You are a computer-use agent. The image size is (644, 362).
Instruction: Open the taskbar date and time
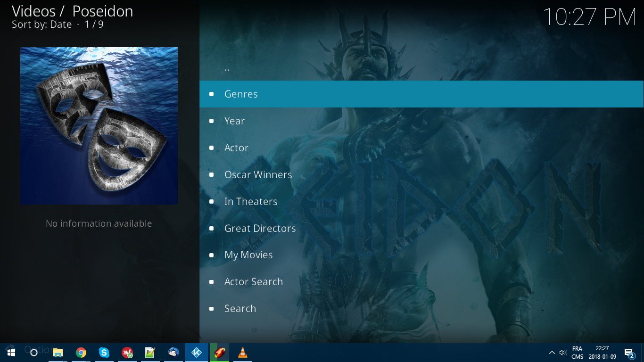(602, 353)
